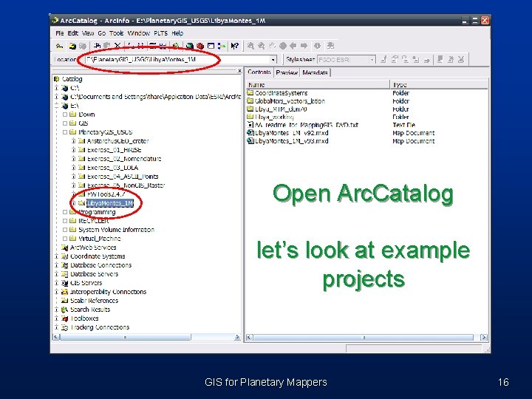
Task: Expand the Exercise_03_LOLA folder
Action: click(x=73, y=167)
